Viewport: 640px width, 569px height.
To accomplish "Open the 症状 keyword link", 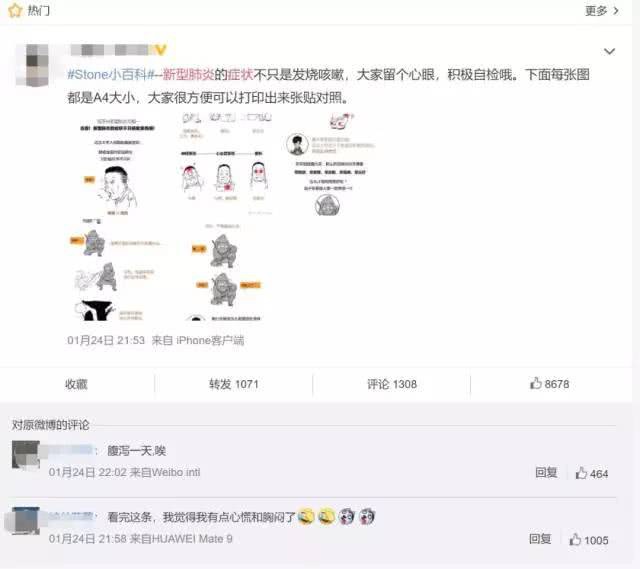I will pyautogui.click(x=240, y=75).
